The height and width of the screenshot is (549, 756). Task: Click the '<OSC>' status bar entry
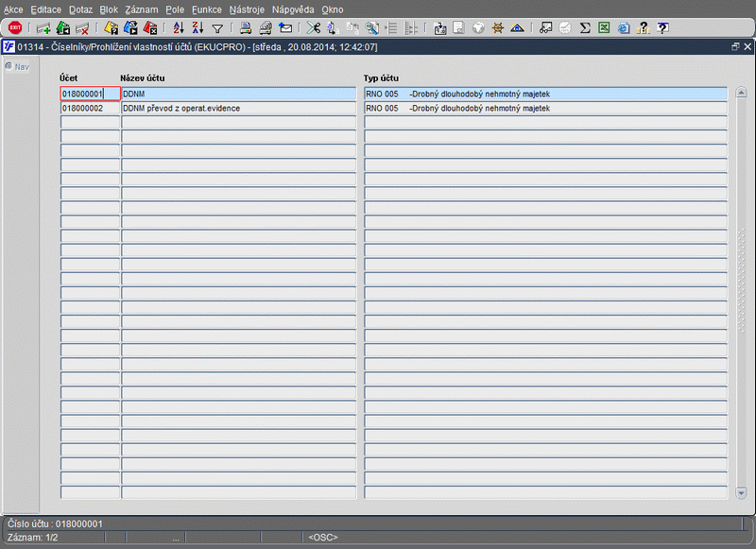click(x=323, y=537)
